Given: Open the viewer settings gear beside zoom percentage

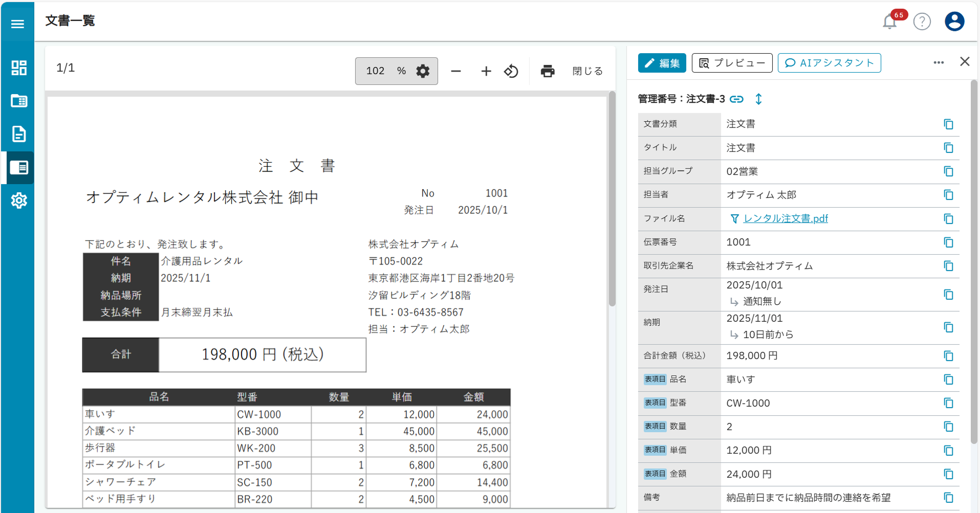Looking at the screenshot, I should pyautogui.click(x=422, y=71).
